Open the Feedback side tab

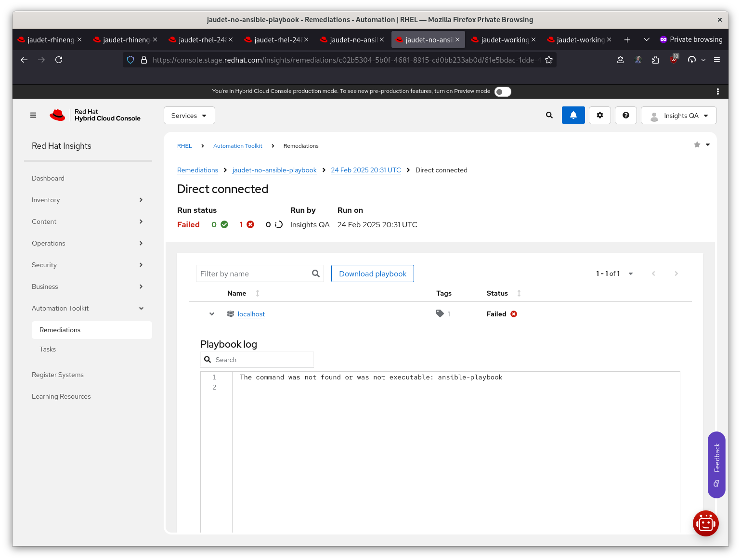(716, 465)
